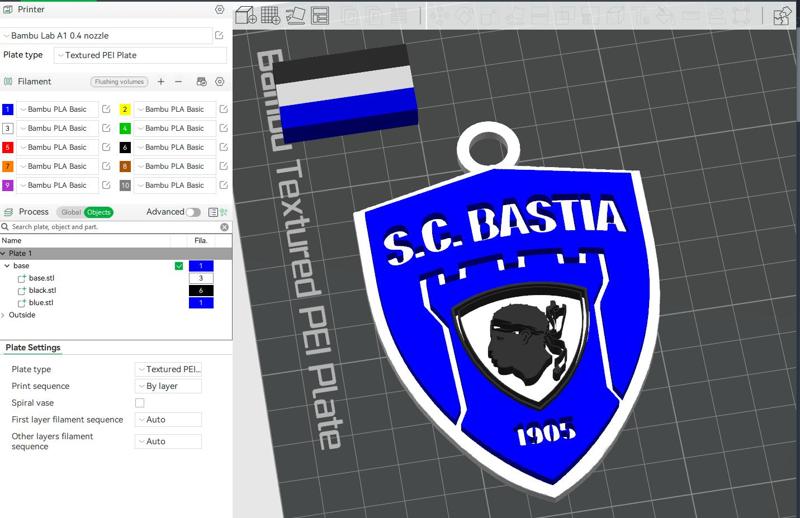
Task: Click the Flushing volumes button
Action: (119, 82)
